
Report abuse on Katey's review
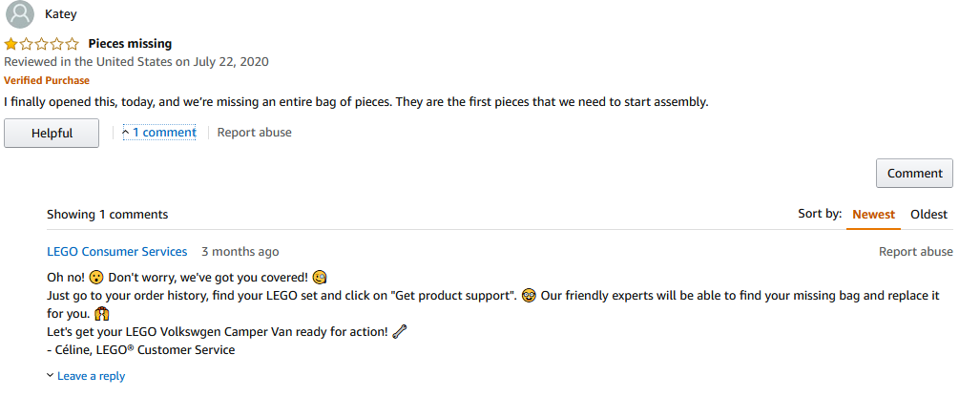(255, 133)
